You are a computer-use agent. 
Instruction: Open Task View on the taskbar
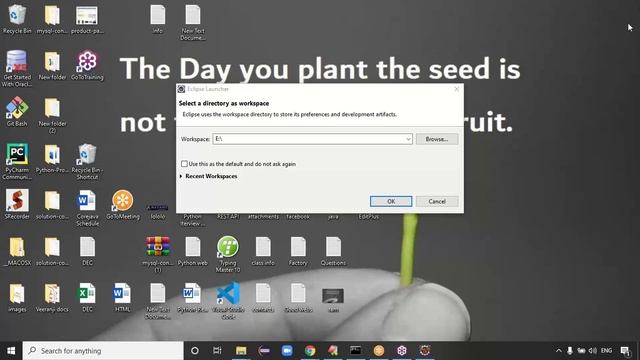[217, 351]
